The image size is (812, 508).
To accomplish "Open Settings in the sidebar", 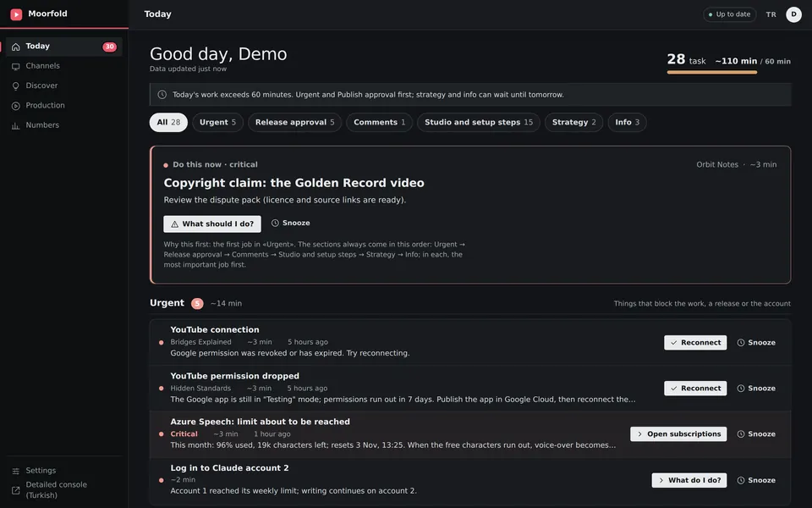I will point(63,470).
